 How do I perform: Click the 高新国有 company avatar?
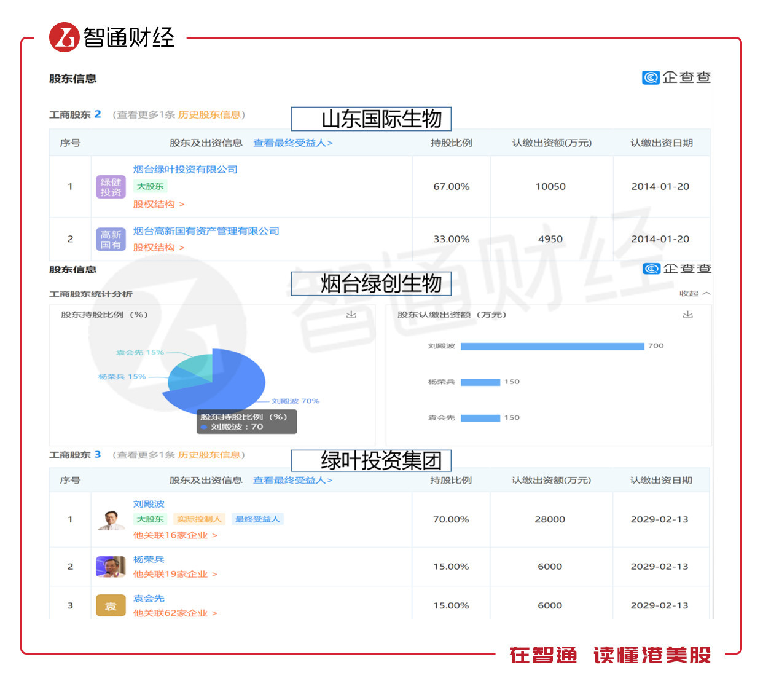point(111,239)
